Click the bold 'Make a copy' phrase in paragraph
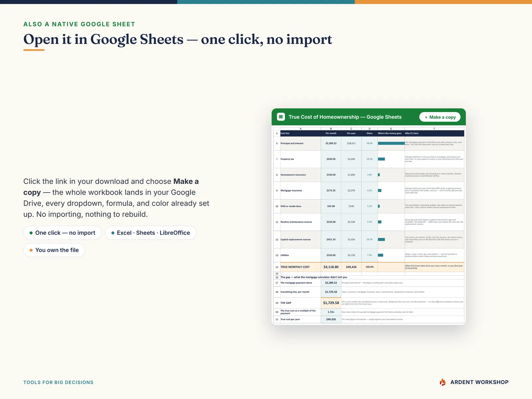532x399 pixels. pyautogui.click(x=111, y=187)
